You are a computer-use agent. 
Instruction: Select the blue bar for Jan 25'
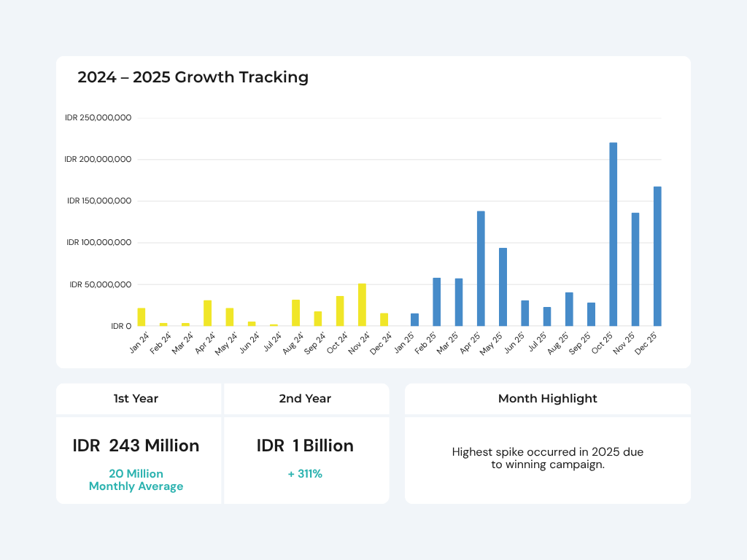[414, 320]
